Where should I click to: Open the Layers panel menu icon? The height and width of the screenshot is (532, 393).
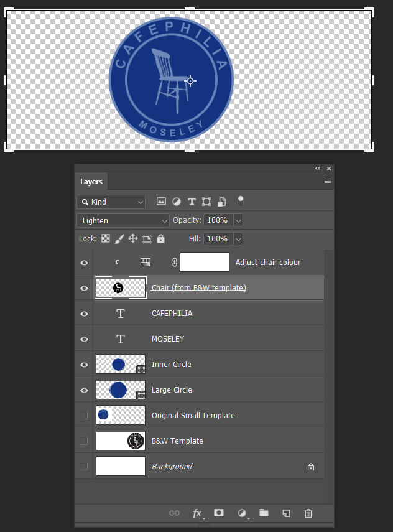(x=328, y=181)
